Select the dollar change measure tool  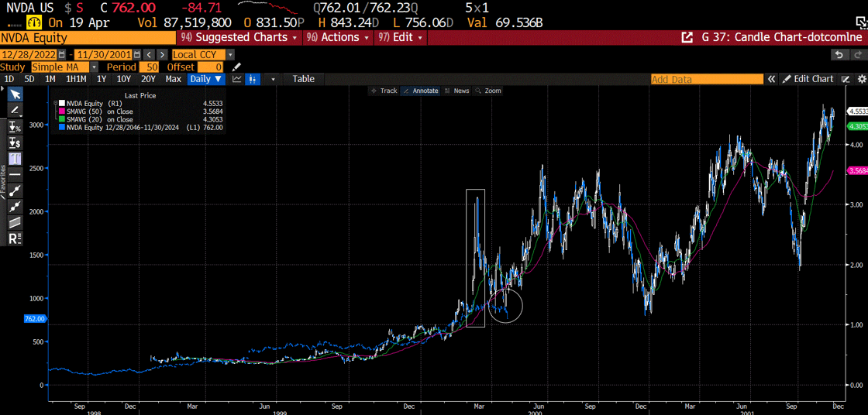[x=15, y=142]
